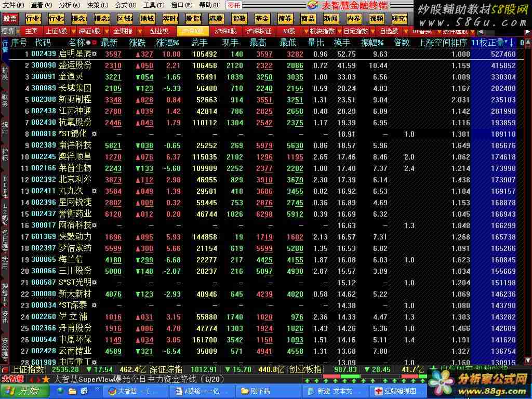Expand dropdown arrow before 自定指数 tab
Viewport: 532px width, 399px height.
[340, 32]
